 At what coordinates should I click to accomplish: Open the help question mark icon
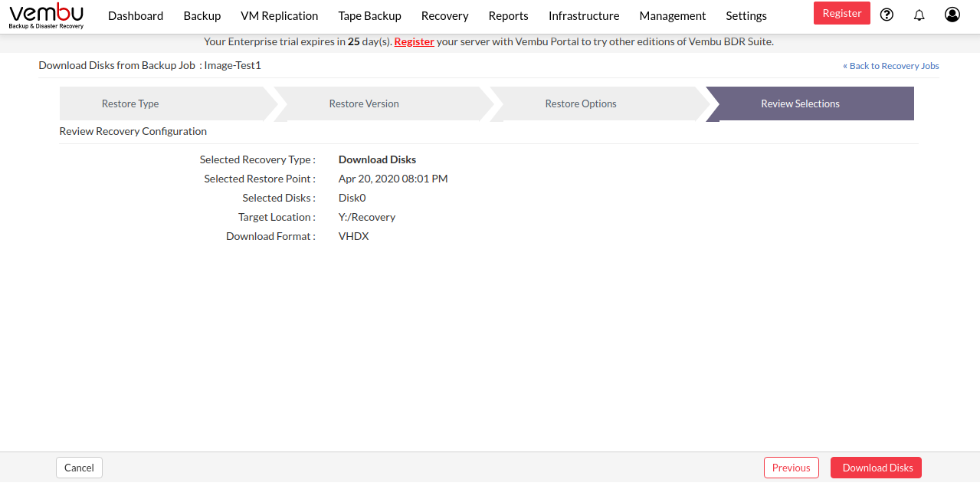click(887, 15)
